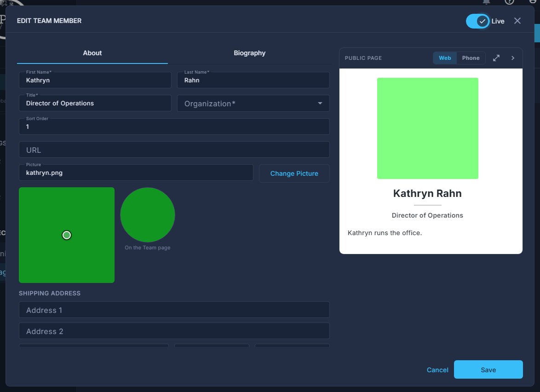The image size is (540, 392).
Task: Switch to the About tab
Action: (x=92, y=53)
